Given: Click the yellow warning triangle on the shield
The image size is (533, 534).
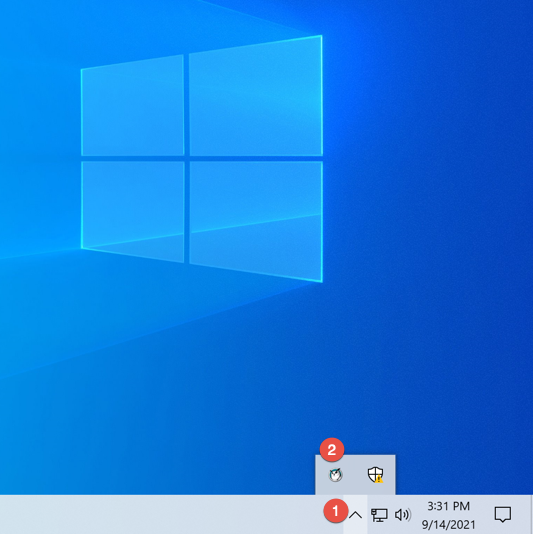Looking at the screenshot, I should (x=379, y=479).
